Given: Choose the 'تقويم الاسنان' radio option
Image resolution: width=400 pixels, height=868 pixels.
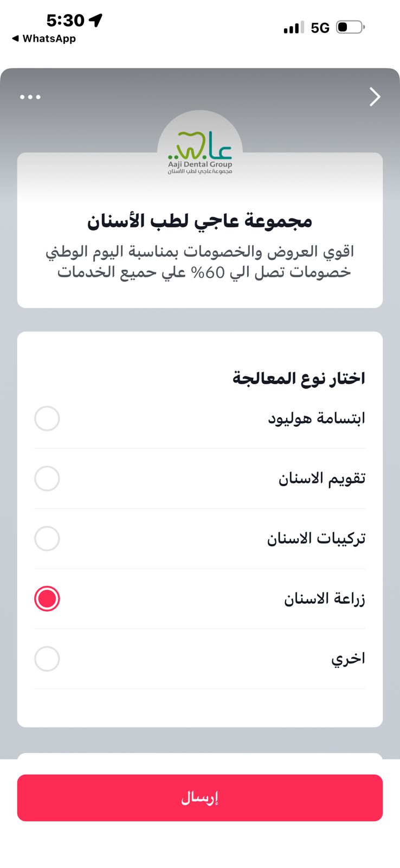Looking at the screenshot, I should click(47, 479).
